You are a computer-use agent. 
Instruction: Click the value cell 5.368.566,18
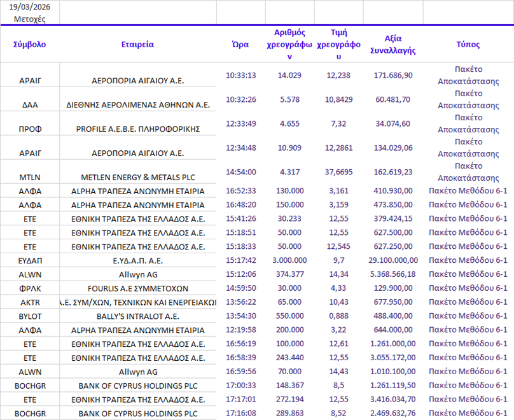(x=393, y=274)
